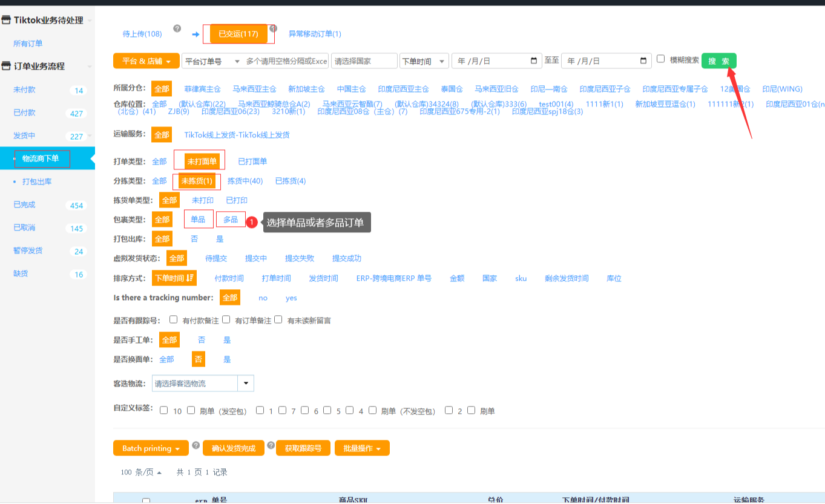Viewport: 825px width, 504px height.
Task: Click the store icon beside 订单业务流程
Action: 6,66
